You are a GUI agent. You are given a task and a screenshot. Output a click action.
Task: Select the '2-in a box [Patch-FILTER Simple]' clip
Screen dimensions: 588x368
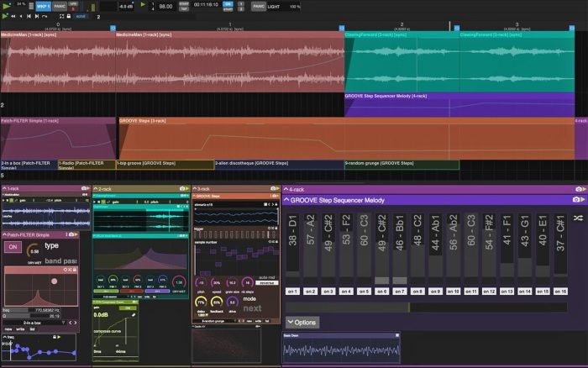29,165
